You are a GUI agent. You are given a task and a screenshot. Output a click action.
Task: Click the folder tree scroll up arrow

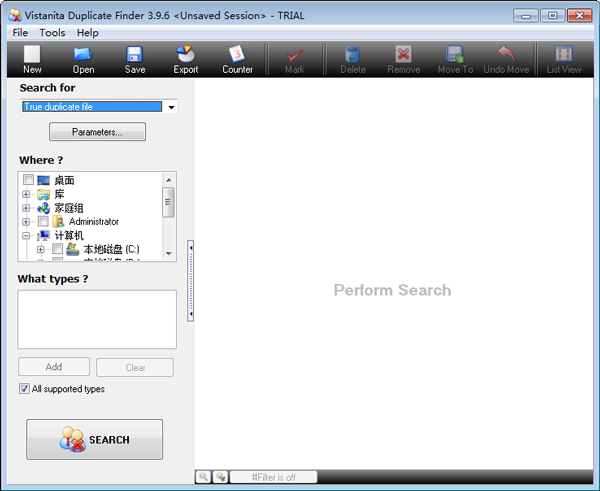(x=169, y=179)
